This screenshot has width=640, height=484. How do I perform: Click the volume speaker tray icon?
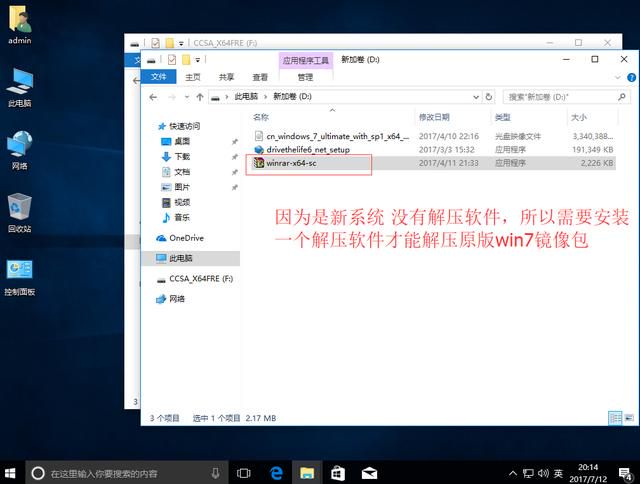pyautogui.click(x=543, y=473)
